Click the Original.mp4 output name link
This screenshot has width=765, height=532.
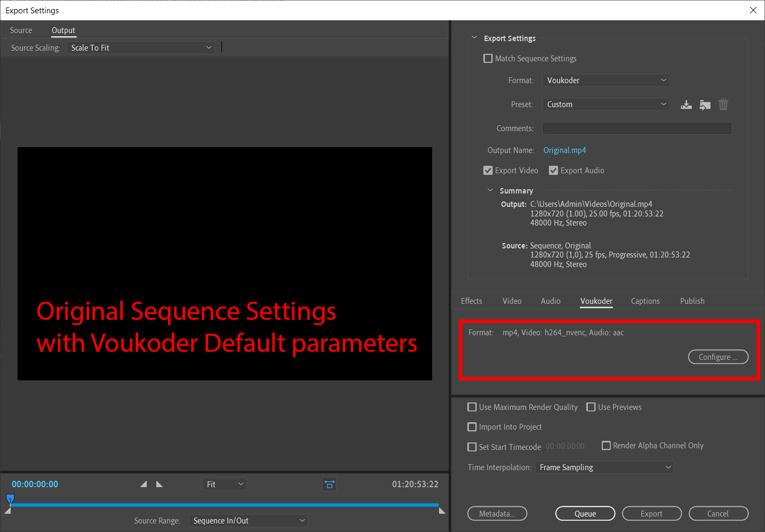(x=564, y=150)
